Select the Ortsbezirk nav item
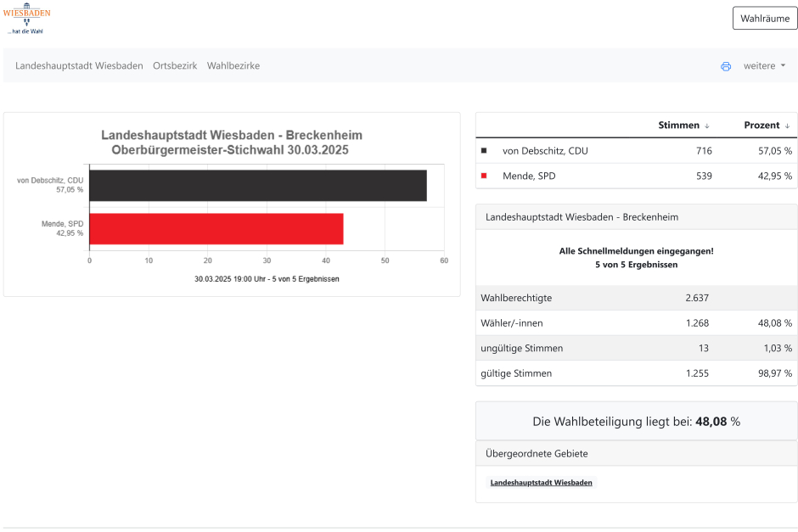The height and width of the screenshot is (532, 798). tap(175, 65)
